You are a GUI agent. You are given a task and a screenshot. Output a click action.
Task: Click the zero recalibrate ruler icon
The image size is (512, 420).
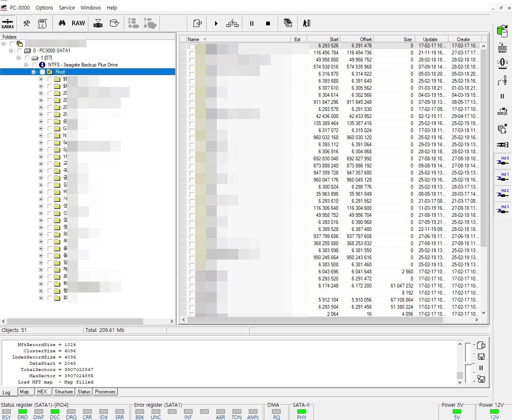(x=502, y=64)
